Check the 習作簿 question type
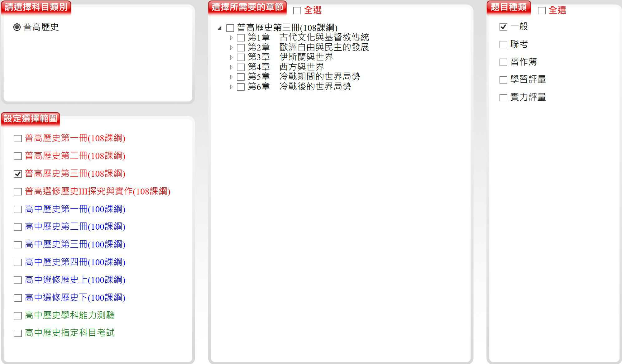 tap(503, 62)
